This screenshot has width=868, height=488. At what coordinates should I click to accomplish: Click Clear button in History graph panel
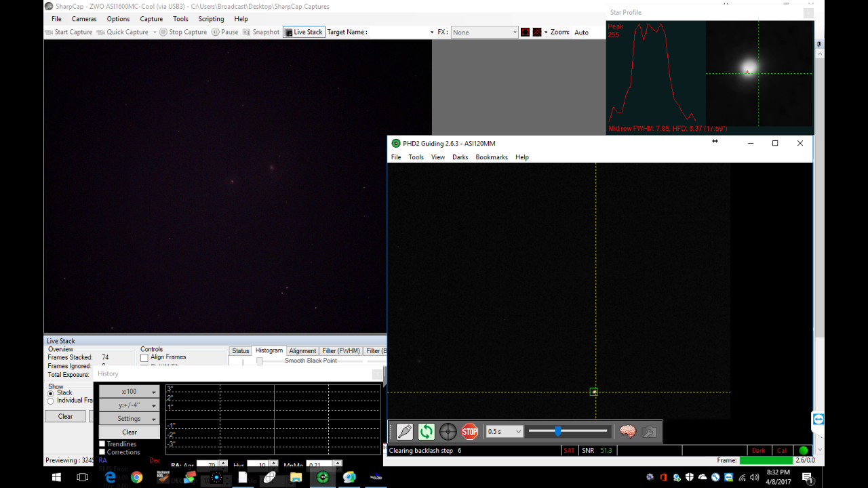pos(129,432)
